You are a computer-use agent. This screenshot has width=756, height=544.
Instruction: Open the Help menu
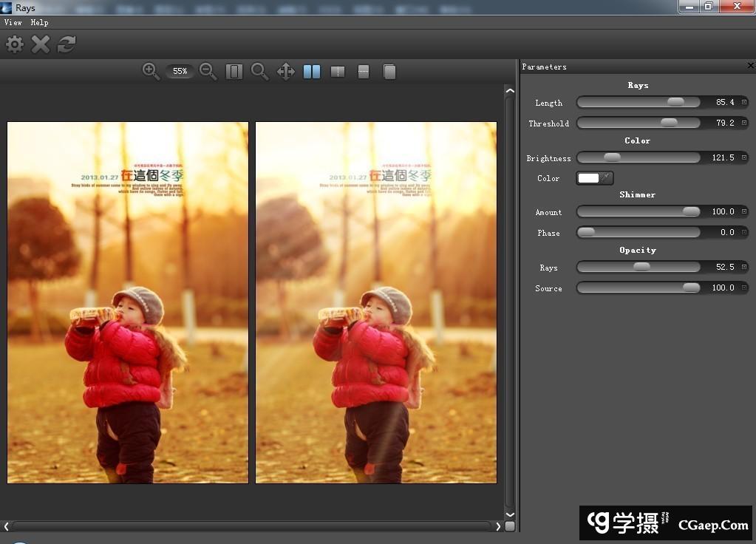pos(39,23)
